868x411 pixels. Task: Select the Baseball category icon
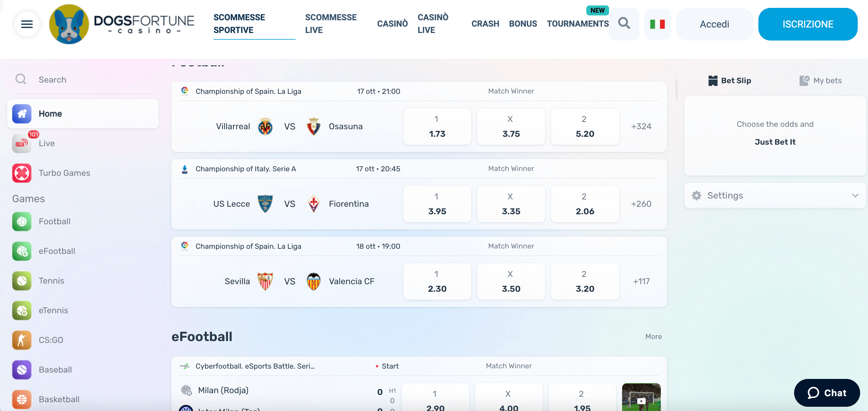pyautogui.click(x=22, y=370)
